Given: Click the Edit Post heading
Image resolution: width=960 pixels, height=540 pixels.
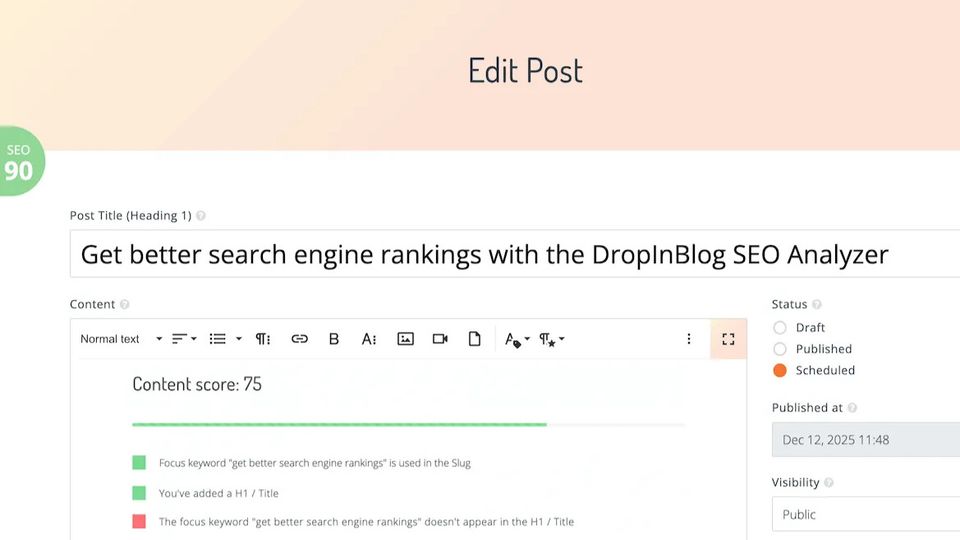Looking at the screenshot, I should pyautogui.click(x=525, y=70).
